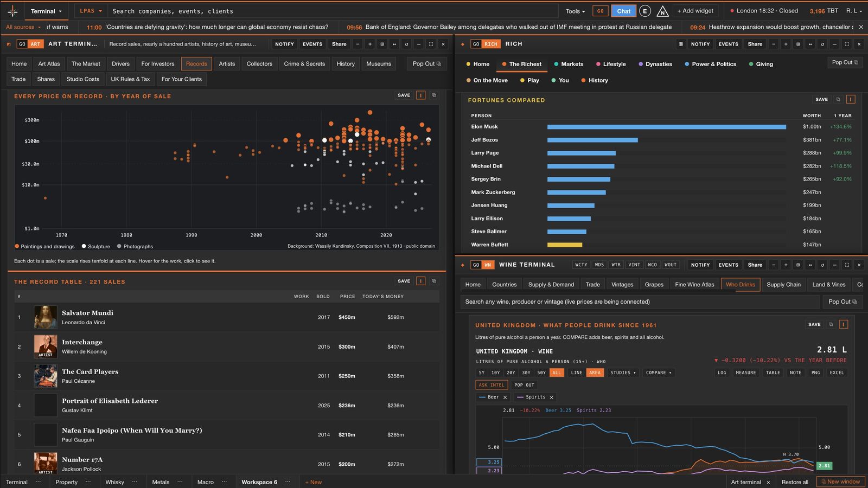Toggle LINE chart mode in wine chart
The height and width of the screenshot is (488, 868).
pos(577,373)
